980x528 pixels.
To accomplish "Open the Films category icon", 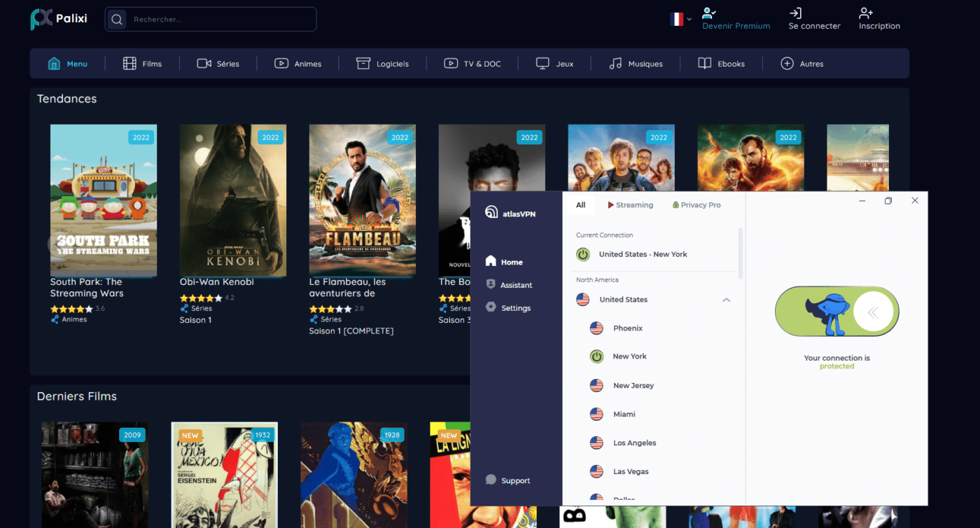I will coord(129,64).
